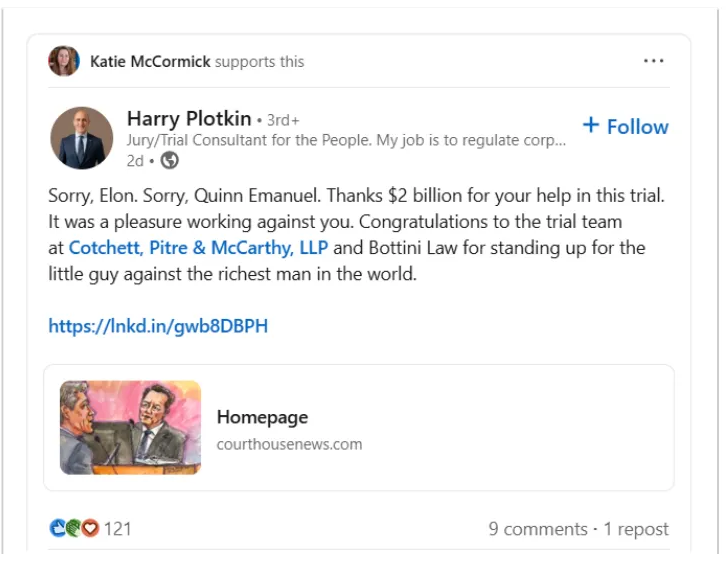View the 121 reactions list
Viewport: 728px width, 564px height.
(x=118, y=528)
